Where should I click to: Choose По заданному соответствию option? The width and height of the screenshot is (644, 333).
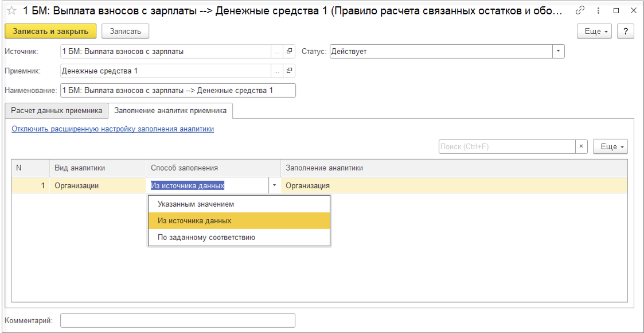(206, 237)
